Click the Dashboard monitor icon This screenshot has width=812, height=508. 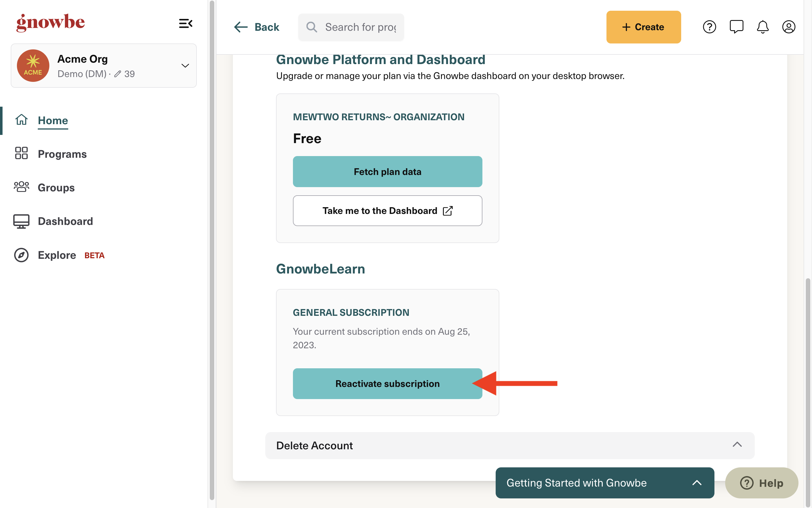click(x=21, y=222)
